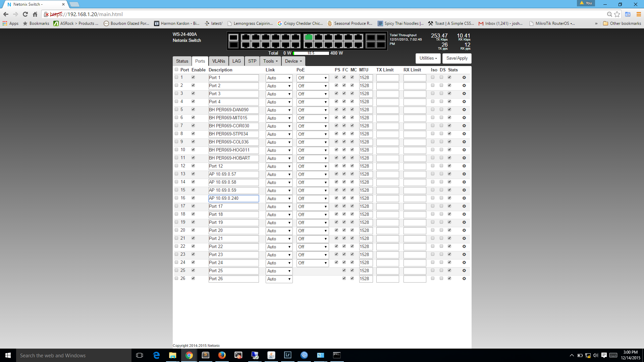The width and height of the screenshot is (644, 362).
Task: Open the gear settings for port 20
Action: click(x=464, y=230)
